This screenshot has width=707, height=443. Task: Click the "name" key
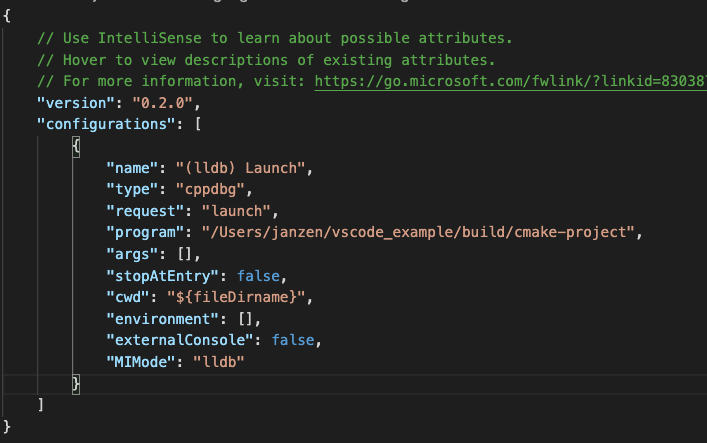pyautogui.click(x=132, y=168)
